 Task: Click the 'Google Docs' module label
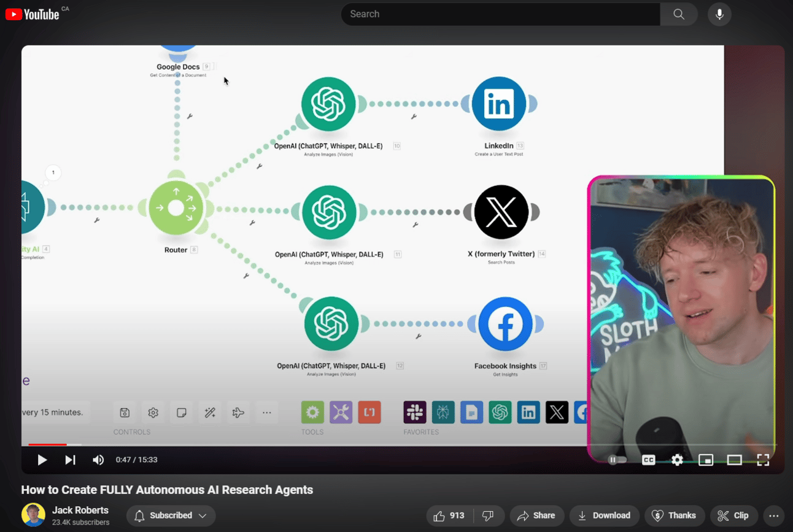click(178, 67)
